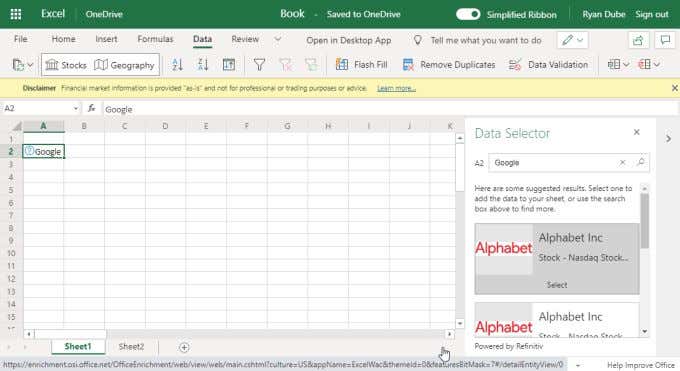The image size is (680, 371).
Task: Select row 10 header
Action: pos(11,253)
